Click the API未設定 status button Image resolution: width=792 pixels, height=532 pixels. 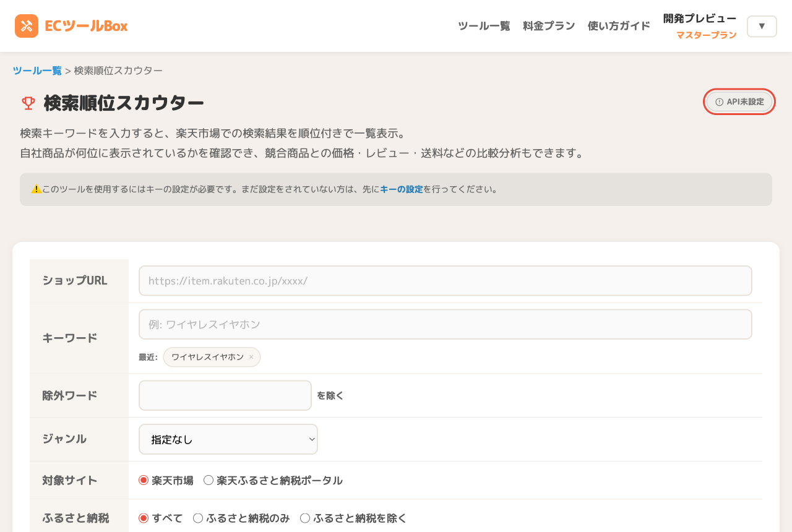click(739, 101)
